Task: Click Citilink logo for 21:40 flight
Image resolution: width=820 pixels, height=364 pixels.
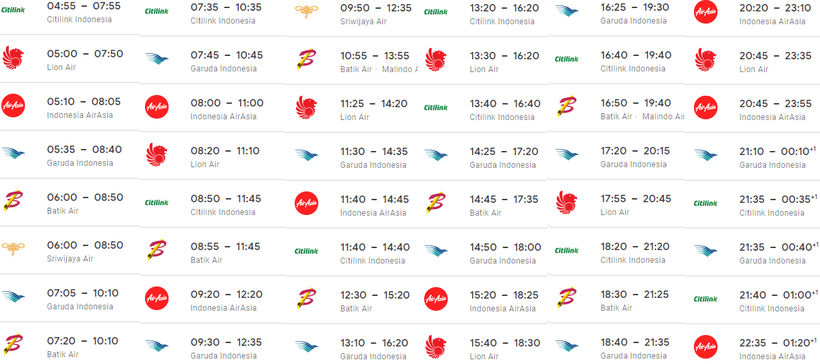Action: pos(705,299)
